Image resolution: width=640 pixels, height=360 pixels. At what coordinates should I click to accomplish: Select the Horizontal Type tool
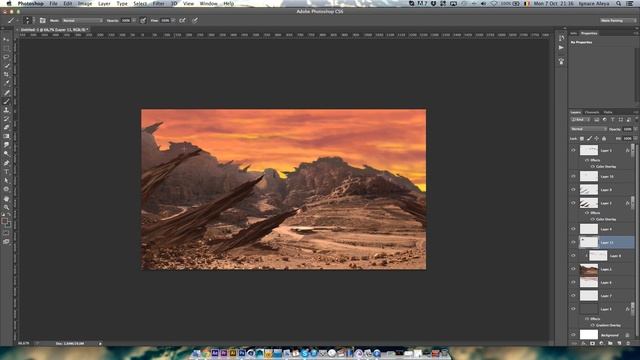[6, 172]
